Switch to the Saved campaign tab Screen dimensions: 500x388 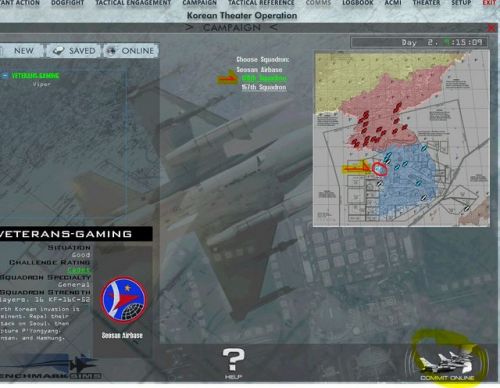click(x=74, y=51)
